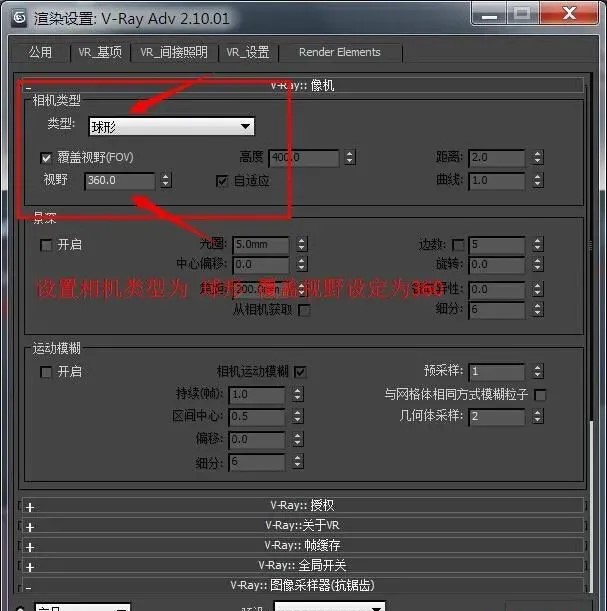The height and width of the screenshot is (611, 607).
Task: Click the spinner beside 光圈 field
Action: pos(302,245)
